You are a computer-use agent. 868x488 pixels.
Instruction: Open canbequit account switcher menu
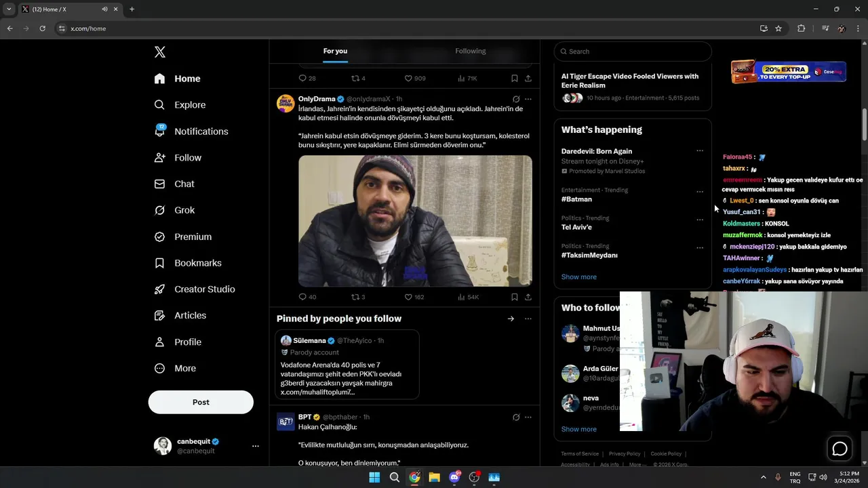(206, 446)
